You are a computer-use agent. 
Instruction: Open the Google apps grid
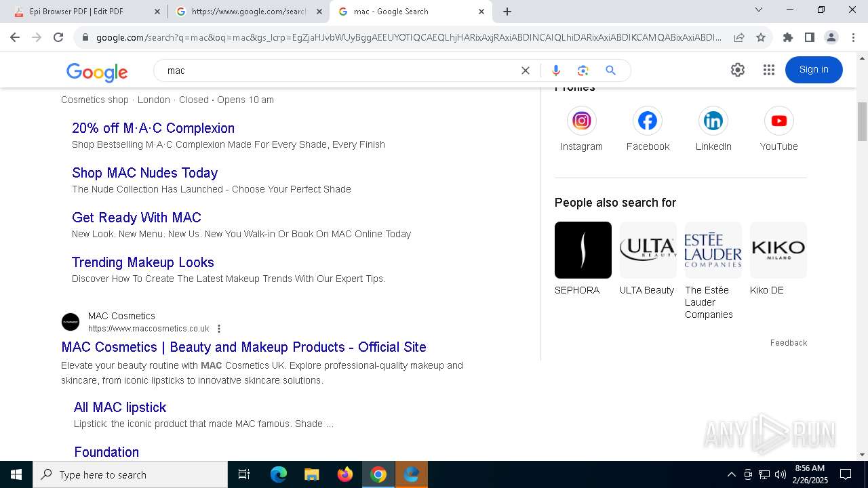tap(768, 70)
